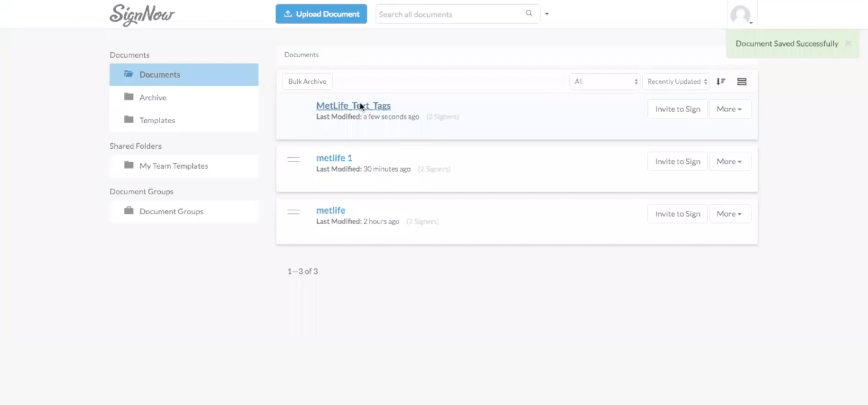Open the Templates folder
868x405 pixels.
pyautogui.click(x=157, y=120)
